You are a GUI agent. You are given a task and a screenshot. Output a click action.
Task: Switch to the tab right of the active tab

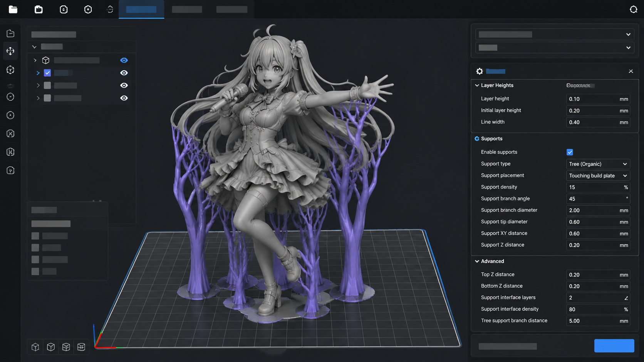pos(187,9)
